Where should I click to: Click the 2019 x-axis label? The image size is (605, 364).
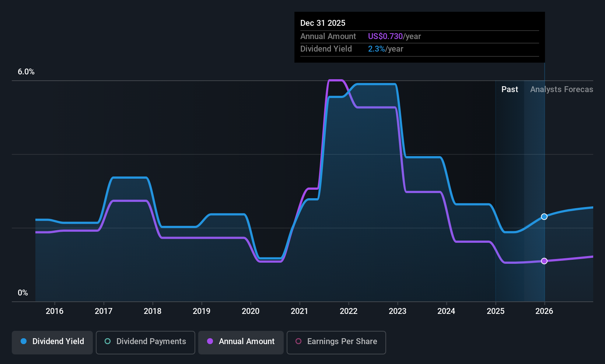[202, 311]
